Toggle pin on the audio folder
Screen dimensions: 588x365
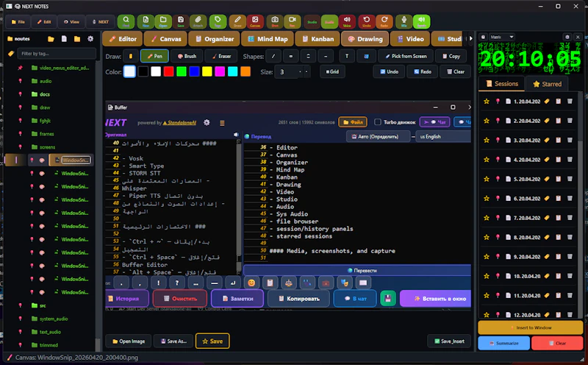(x=21, y=81)
